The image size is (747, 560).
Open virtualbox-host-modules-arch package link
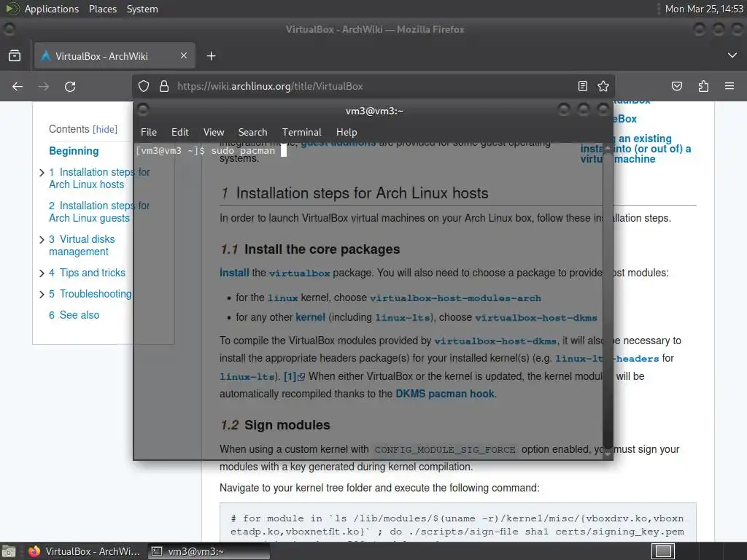click(x=455, y=298)
